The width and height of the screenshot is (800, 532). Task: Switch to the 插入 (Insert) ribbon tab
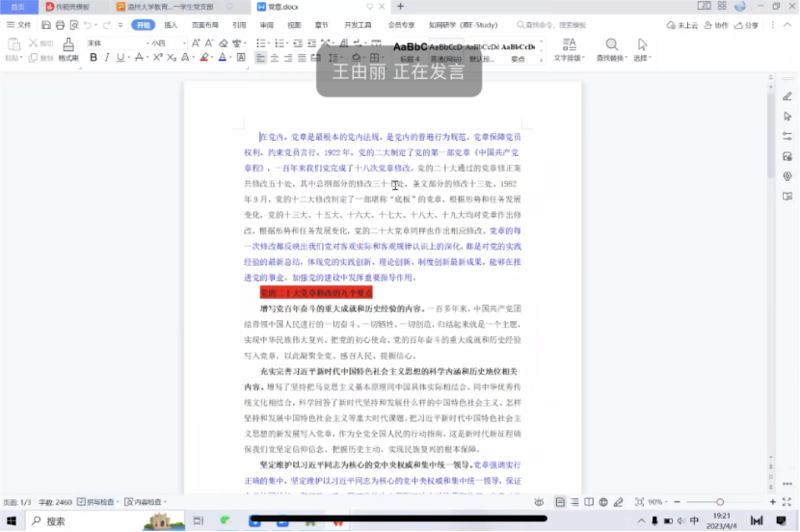point(171,25)
